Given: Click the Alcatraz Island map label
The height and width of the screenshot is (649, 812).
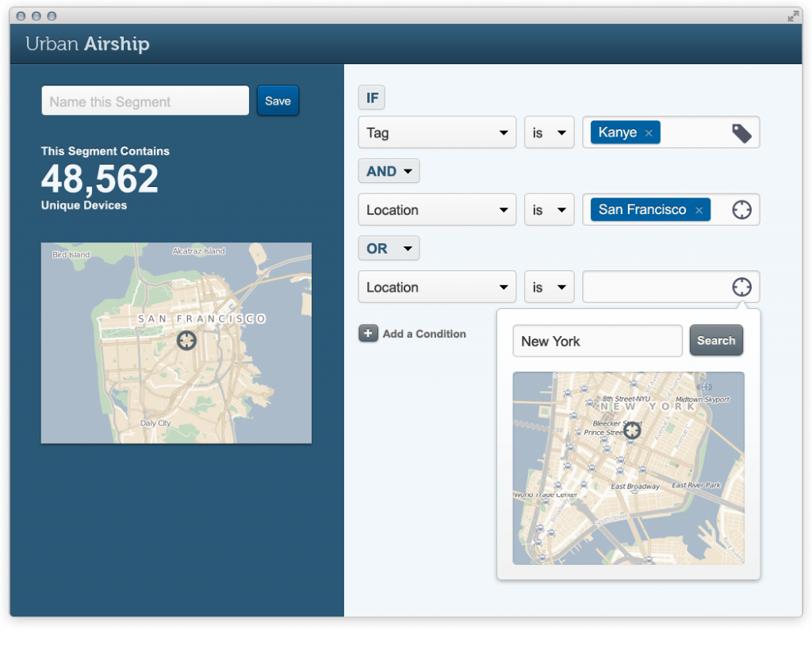Looking at the screenshot, I should coord(199,251).
